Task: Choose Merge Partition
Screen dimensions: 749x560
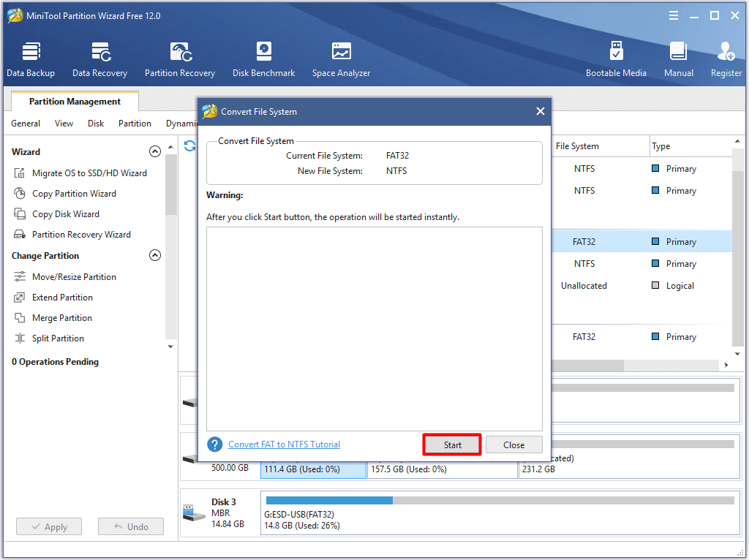Action: coord(62,318)
